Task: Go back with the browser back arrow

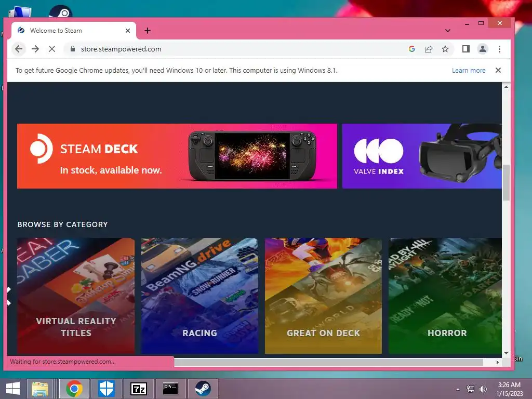Action: (x=19, y=49)
